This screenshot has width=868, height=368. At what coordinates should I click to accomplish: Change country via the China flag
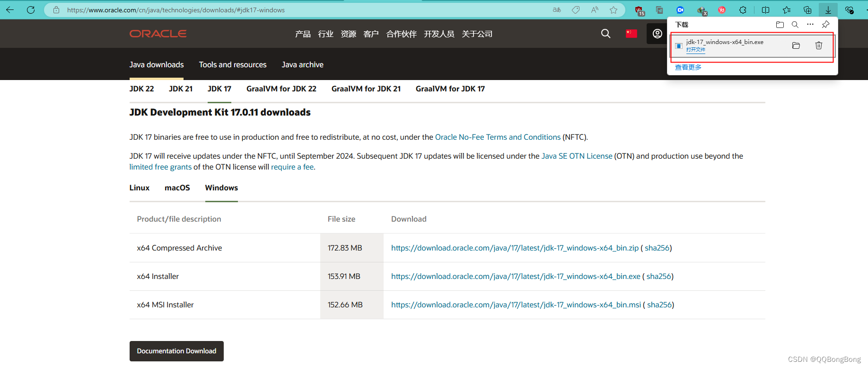click(x=631, y=34)
